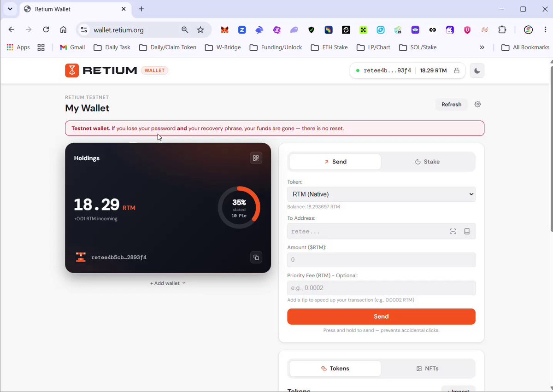Screen dimensions: 553x392
Task: Click the orange Send button
Action: tap(381, 316)
